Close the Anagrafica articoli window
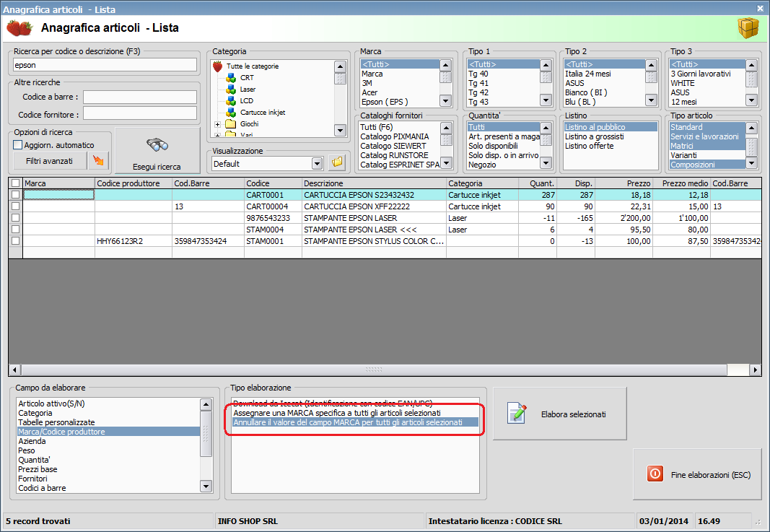The height and width of the screenshot is (532, 770). (x=760, y=9)
